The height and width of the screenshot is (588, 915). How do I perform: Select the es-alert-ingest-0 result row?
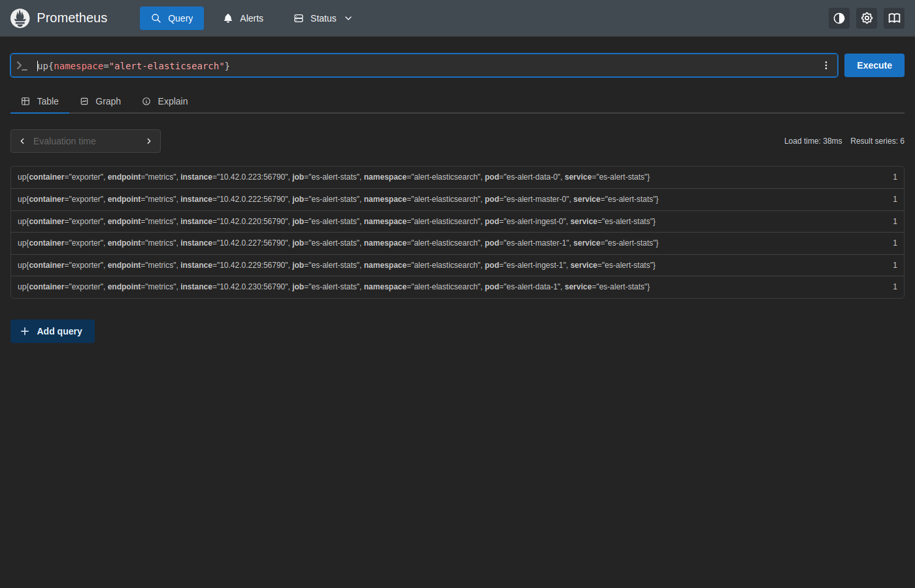pos(457,221)
